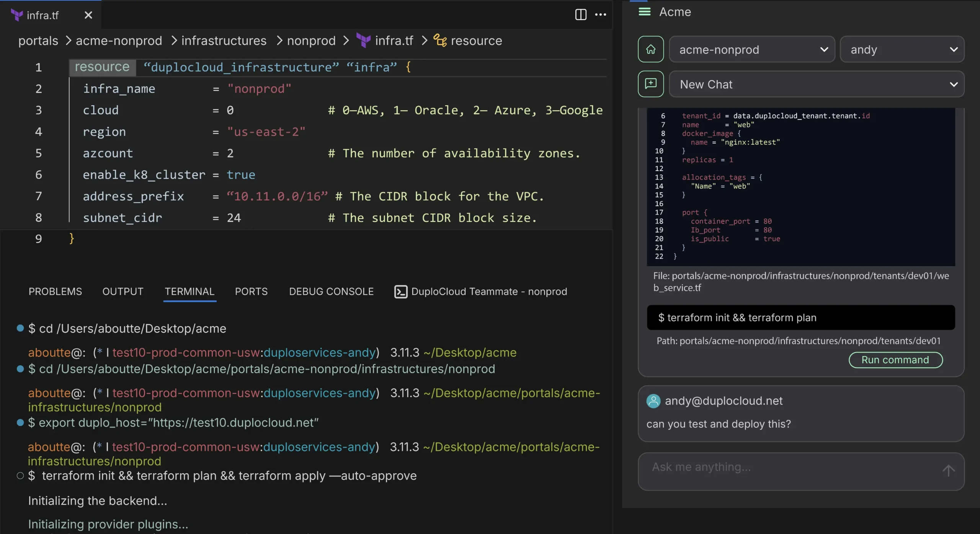
Task: Close the infra.tf tab
Action: click(88, 15)
